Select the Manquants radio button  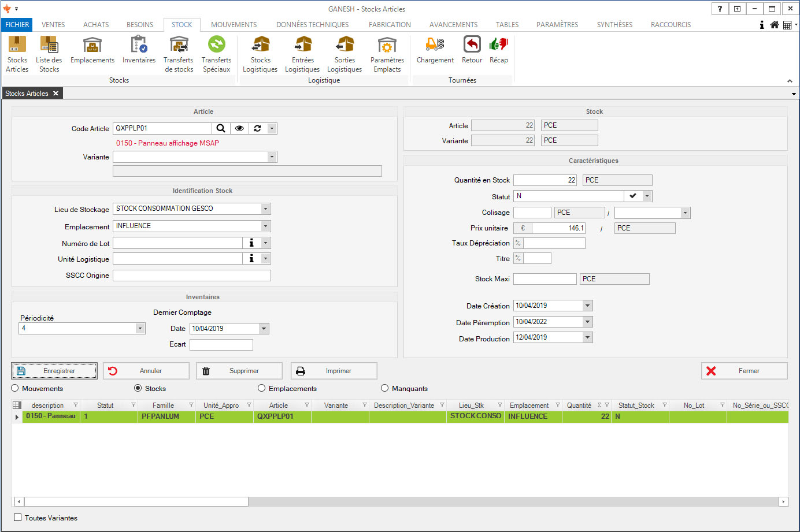(x=385, y=388)
